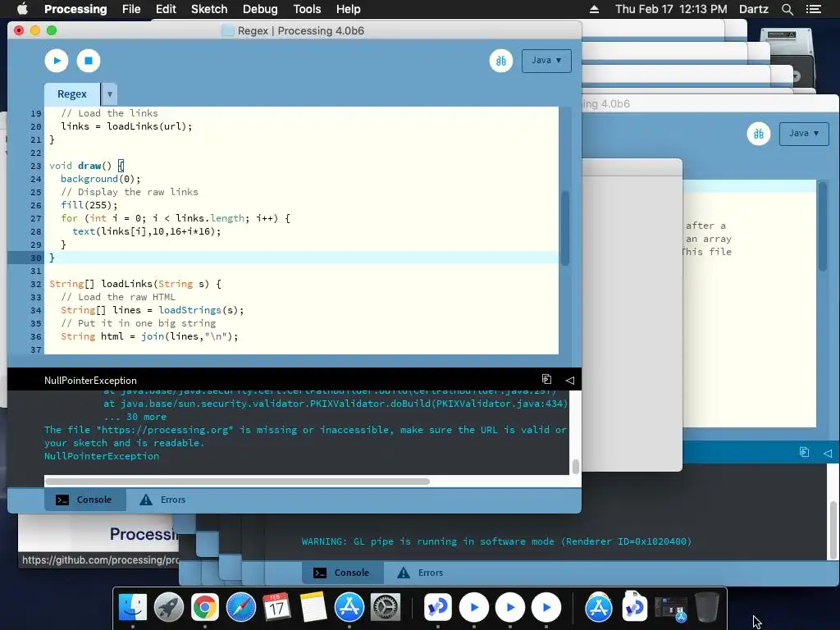
Task: Toggle the debugger butterfly icon in background Processing window
Action: (759, 134)
